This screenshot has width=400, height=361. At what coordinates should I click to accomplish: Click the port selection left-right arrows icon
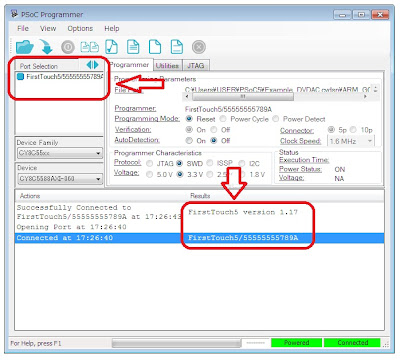click(92, 65)
